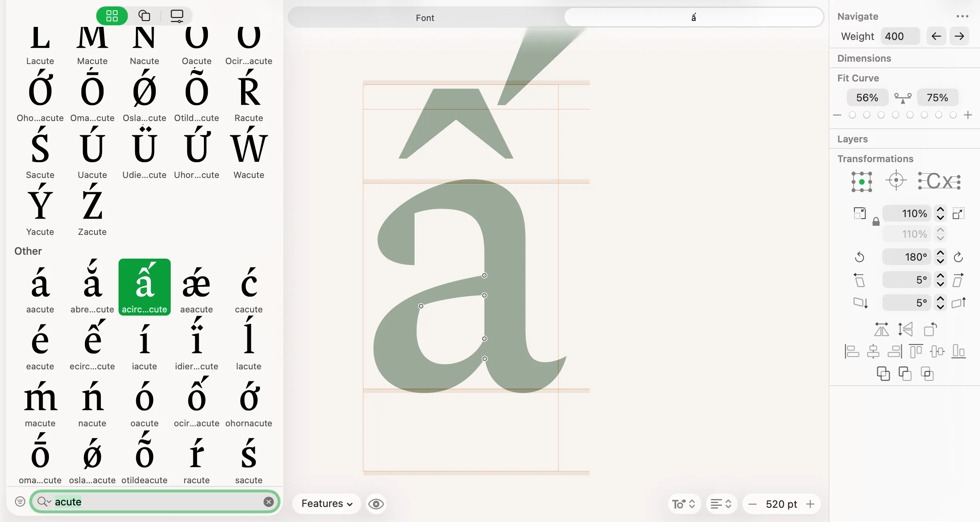Select the crosshair reference point icon

coord(896,180)
